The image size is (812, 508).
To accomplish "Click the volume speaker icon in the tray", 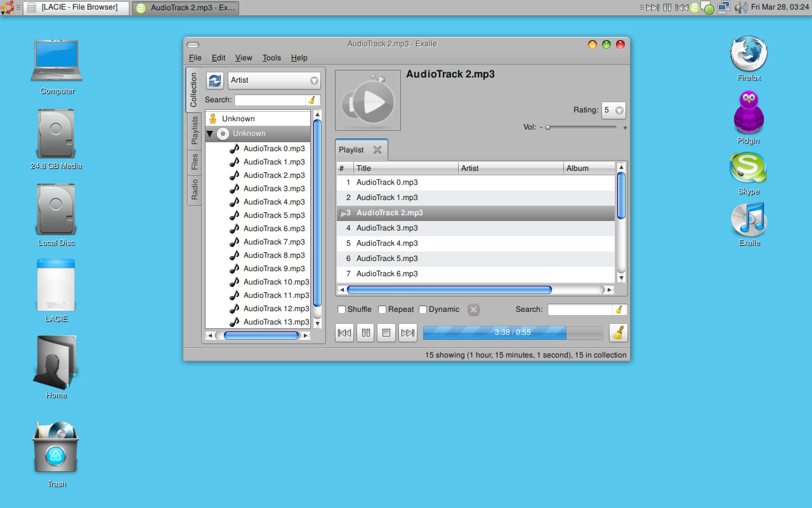I will (x=740, y=8).
